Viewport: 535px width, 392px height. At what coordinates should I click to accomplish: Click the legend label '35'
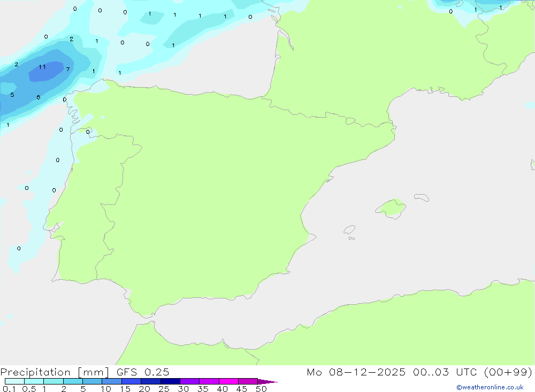tap(203, 389)
